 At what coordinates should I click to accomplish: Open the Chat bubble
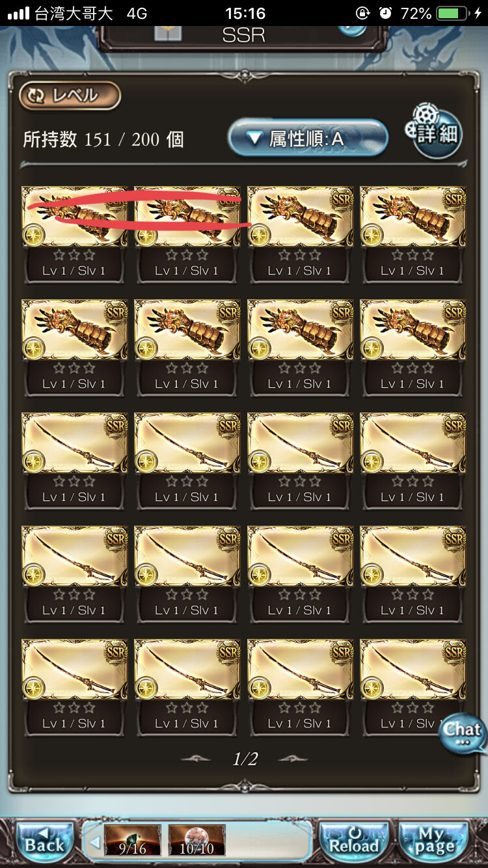coord(463,733)
